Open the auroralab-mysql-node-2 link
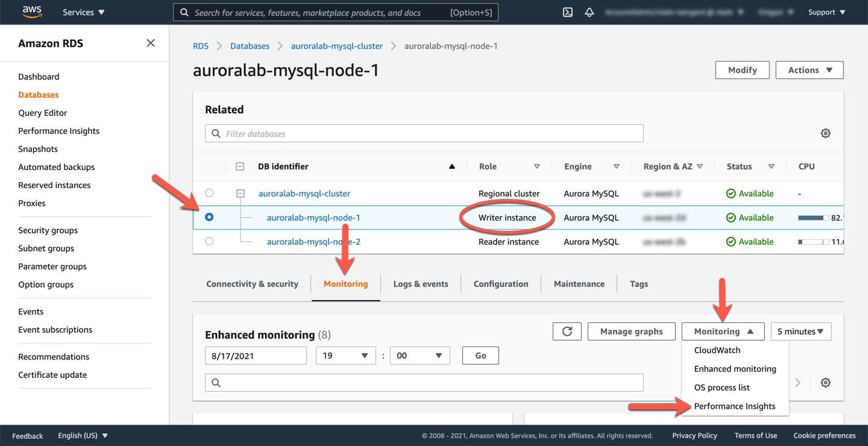Image resolution: width=868 pixels, height=446 pixels. coord(313,242)
